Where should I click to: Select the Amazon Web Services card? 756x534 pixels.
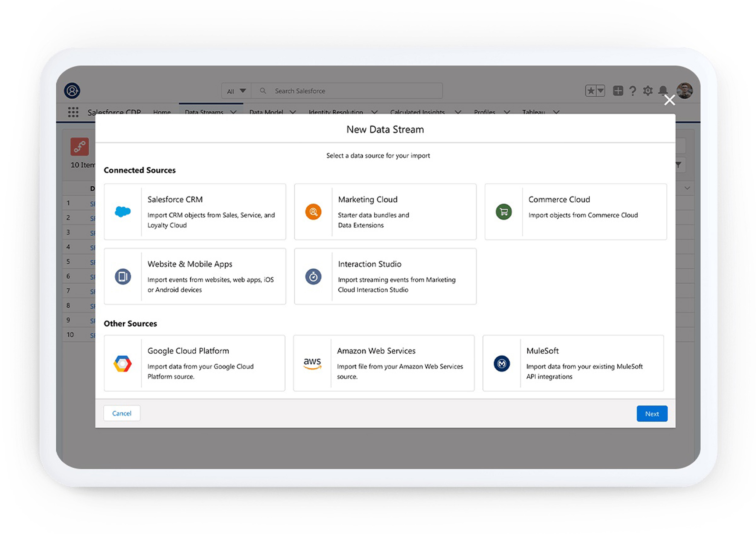(x=384, y=363)
